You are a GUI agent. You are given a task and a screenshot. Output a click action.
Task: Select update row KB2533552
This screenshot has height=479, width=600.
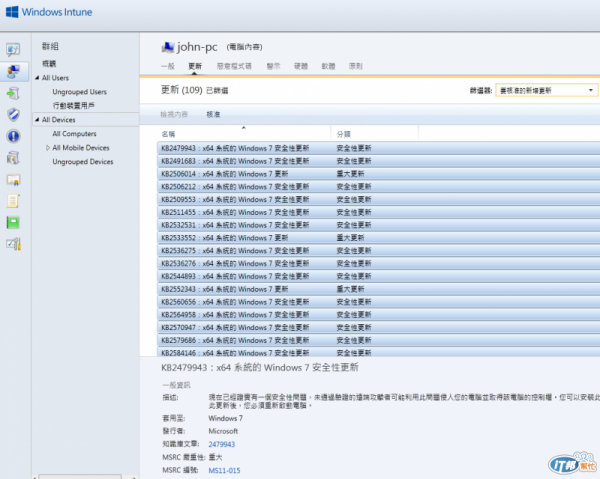(x=378, y=238)
